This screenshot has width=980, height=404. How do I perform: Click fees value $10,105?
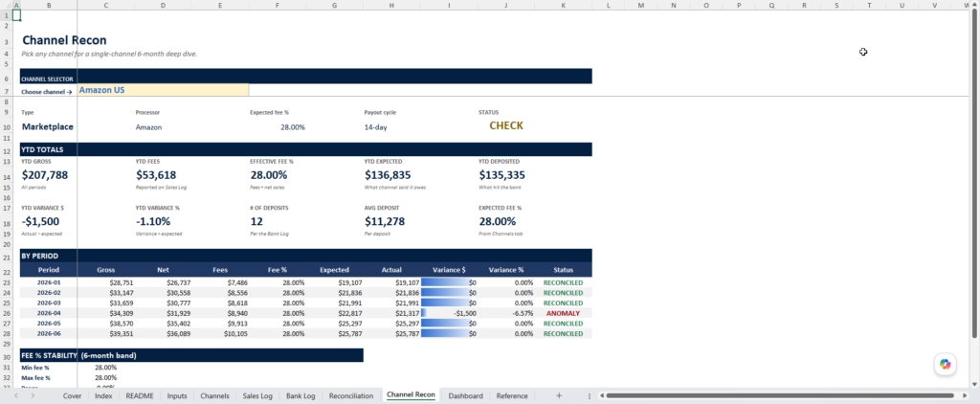tap(220, 334)
